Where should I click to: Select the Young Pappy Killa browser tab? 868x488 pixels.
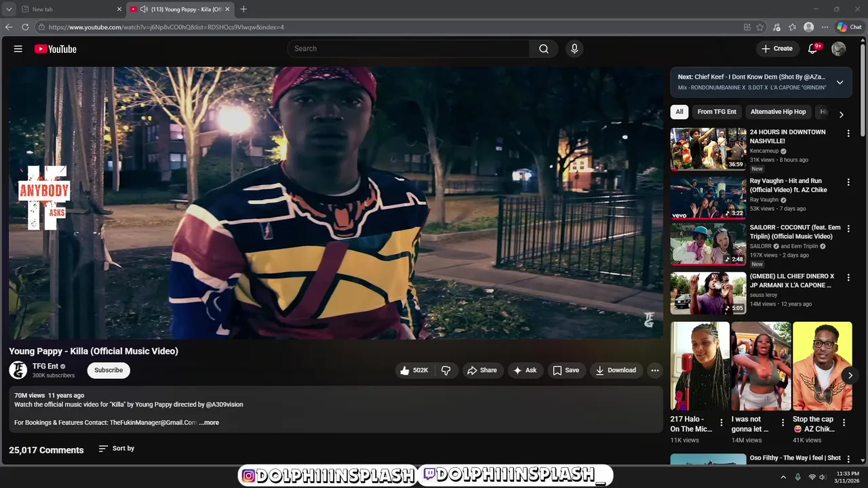point(180,9)
